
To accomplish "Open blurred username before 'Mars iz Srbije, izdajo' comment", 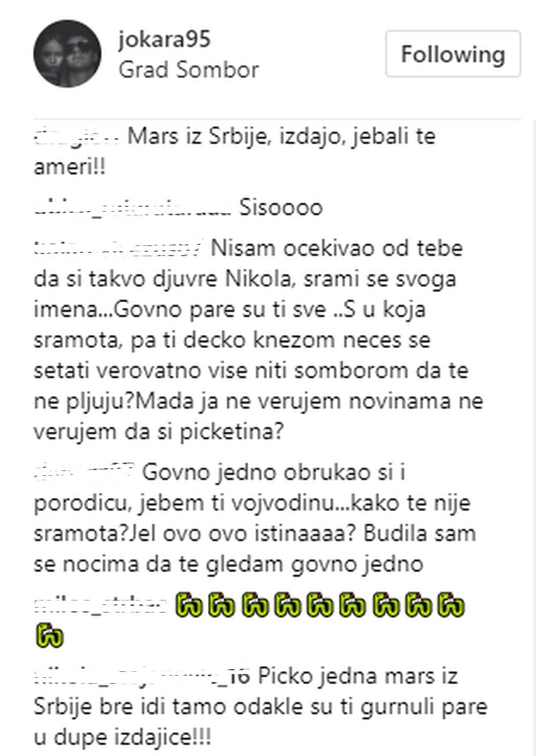I will (77, 137).
